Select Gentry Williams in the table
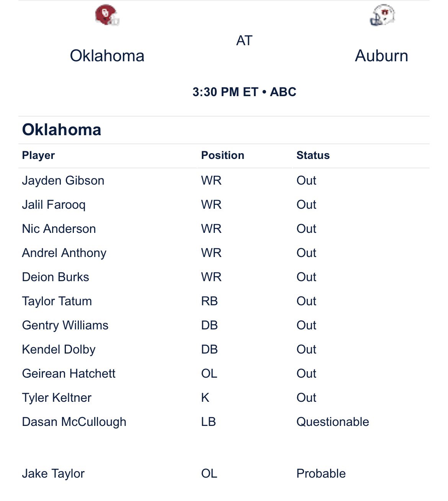The height and width of the screenshot is (501, 448). pyautogui.click(x=65, y=326)
